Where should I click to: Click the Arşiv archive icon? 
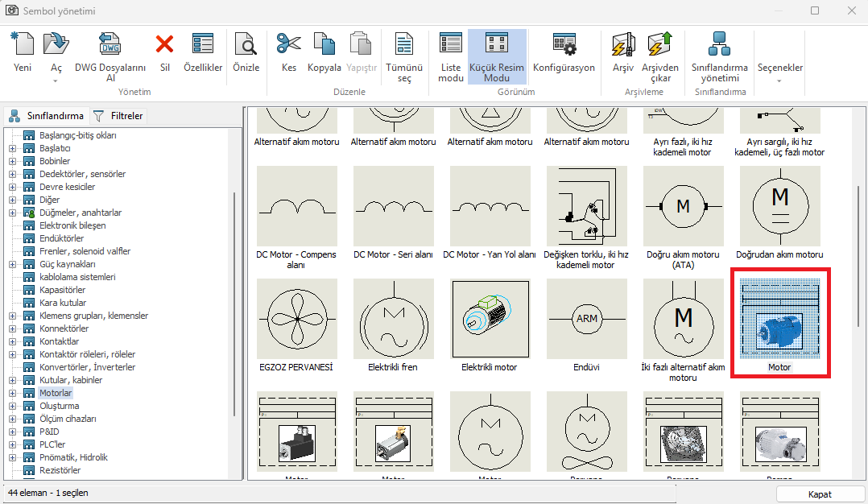click(x=622, y=45)
